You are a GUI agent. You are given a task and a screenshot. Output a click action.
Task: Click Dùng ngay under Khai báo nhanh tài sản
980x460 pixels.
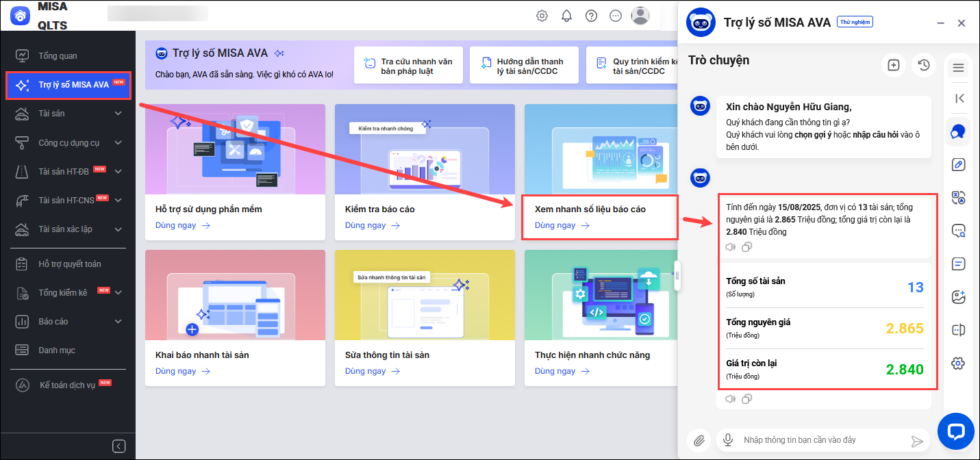tap(182, 371)
